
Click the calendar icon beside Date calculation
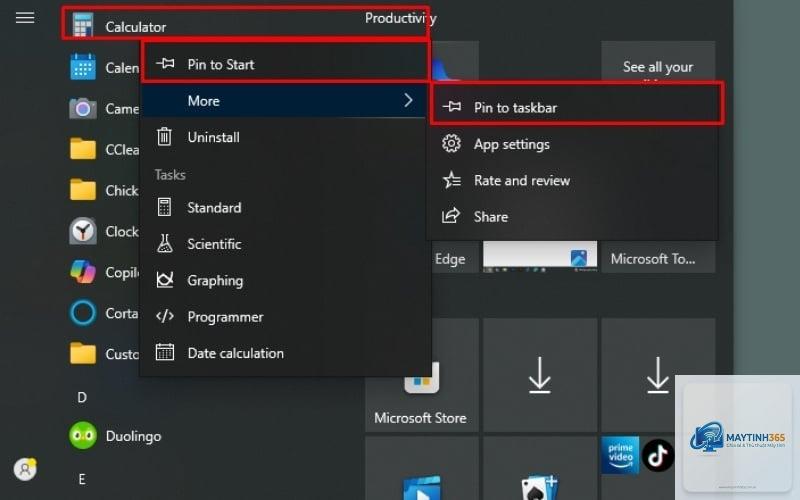click(164, 353)
